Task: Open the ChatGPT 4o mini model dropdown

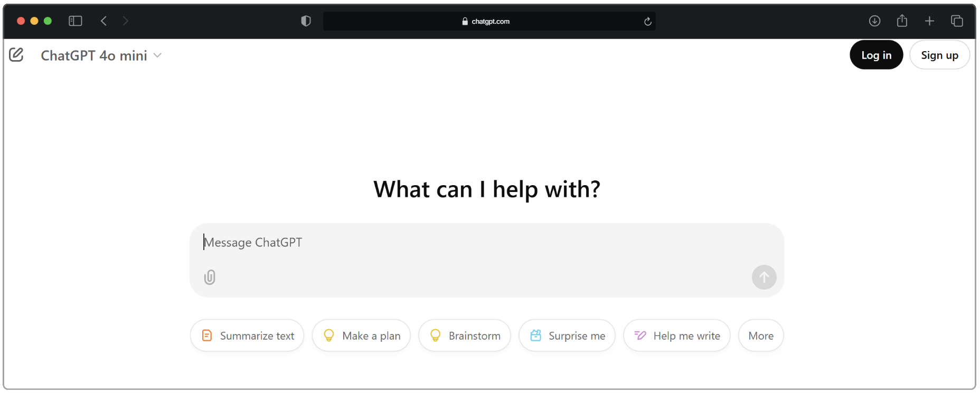Action: click(101, 55)
